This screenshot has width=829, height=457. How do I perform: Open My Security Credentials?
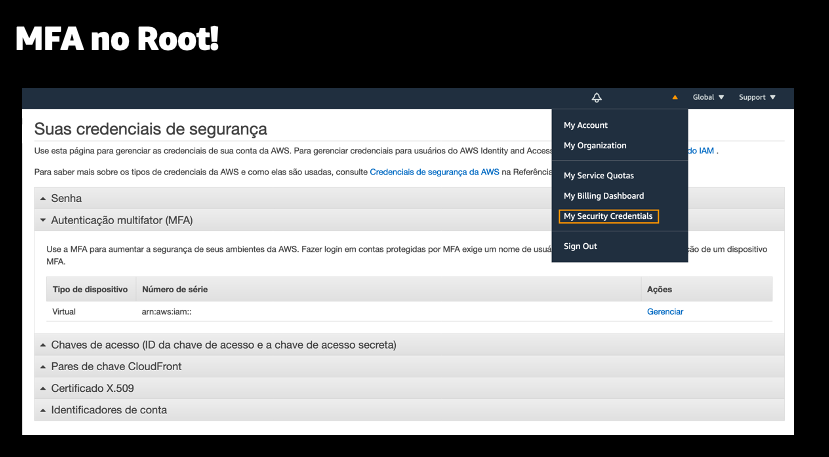[x=609, y=216]
